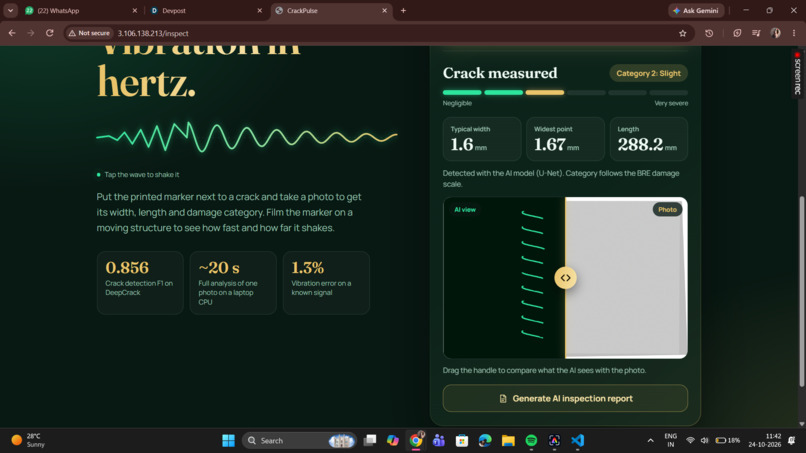
Task: Open a new tab with plus button
Action: [x=404, y=10]
